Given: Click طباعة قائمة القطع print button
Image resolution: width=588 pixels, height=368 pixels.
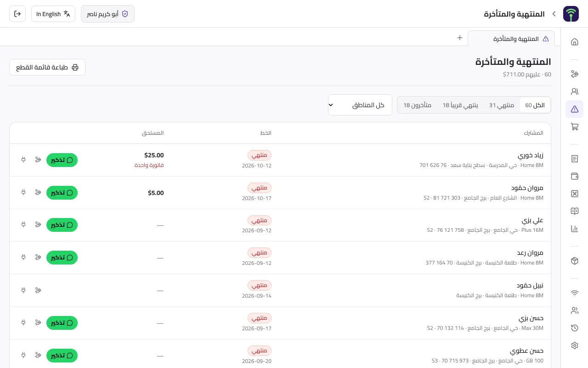Looking at the screenshot, I should (x=47, y=67).
